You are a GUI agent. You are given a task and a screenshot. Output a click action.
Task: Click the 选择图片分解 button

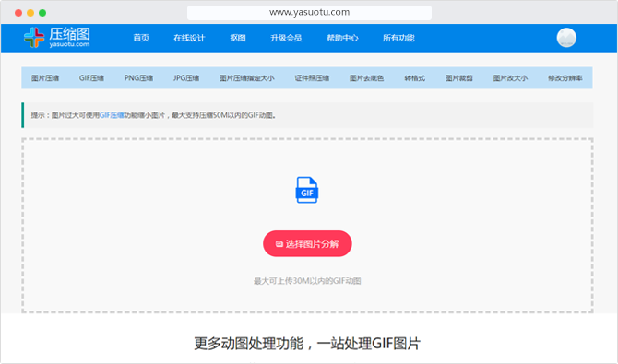pyautogui.click(x=307, y=244)
